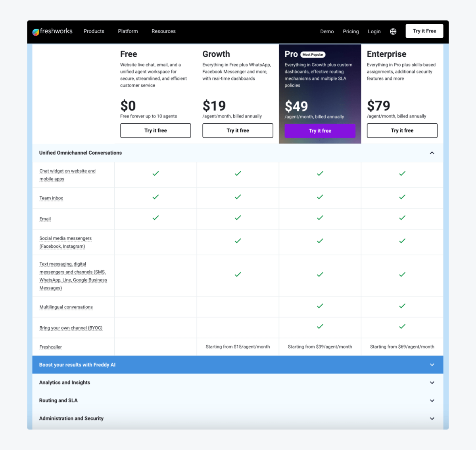This screenshot has height=450, width=476.
Task: Click the Demo navigation link
Action: tap(327, 31)
